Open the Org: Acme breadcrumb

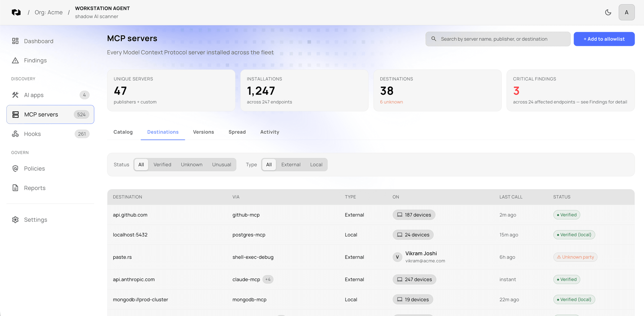[49, 12]
